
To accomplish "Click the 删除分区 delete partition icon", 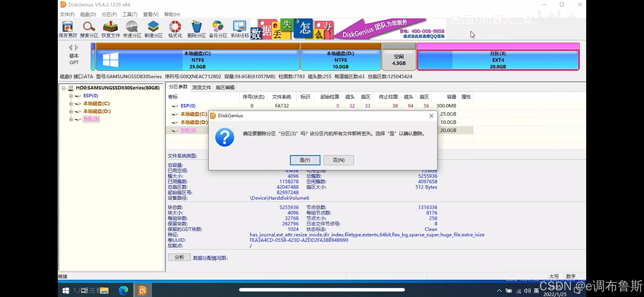I will point(196,29).
